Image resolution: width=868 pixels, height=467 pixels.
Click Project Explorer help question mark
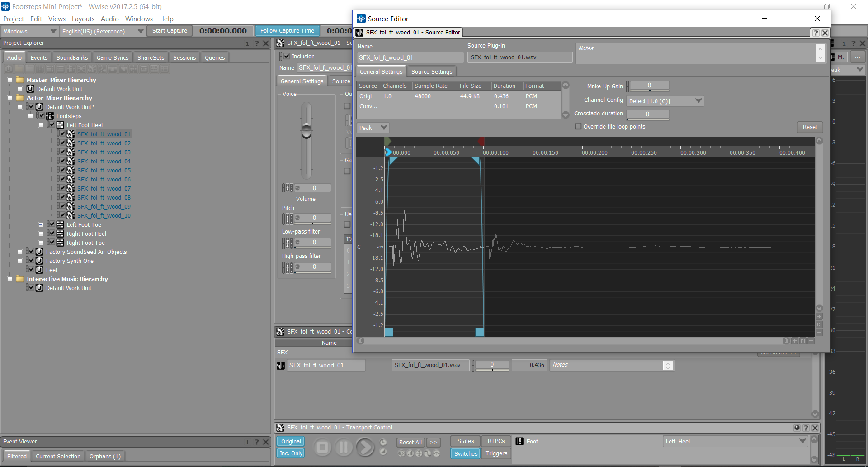click(x=257, y=43)
